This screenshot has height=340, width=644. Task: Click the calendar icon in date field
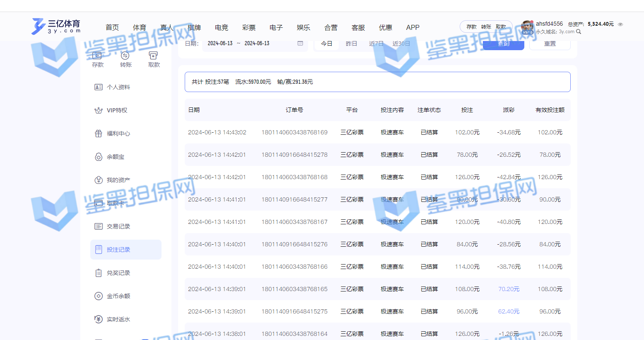(300, 44)
